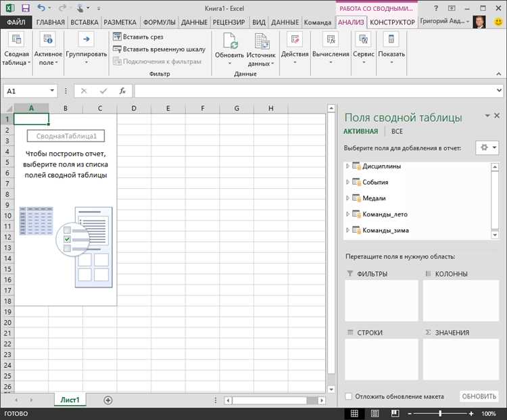The width and height of the screenshot is (507, 420).
Task: Collapse the ribbon with the up chevron
Action: coord(499,74)
